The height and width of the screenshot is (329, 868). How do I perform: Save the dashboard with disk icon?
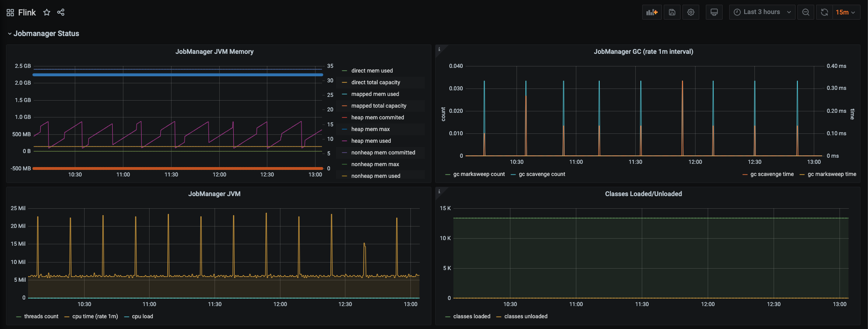(x=672, y=12)
